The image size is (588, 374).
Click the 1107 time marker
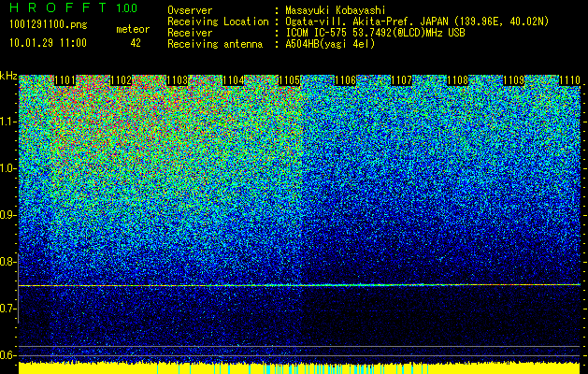click(401, 80)
